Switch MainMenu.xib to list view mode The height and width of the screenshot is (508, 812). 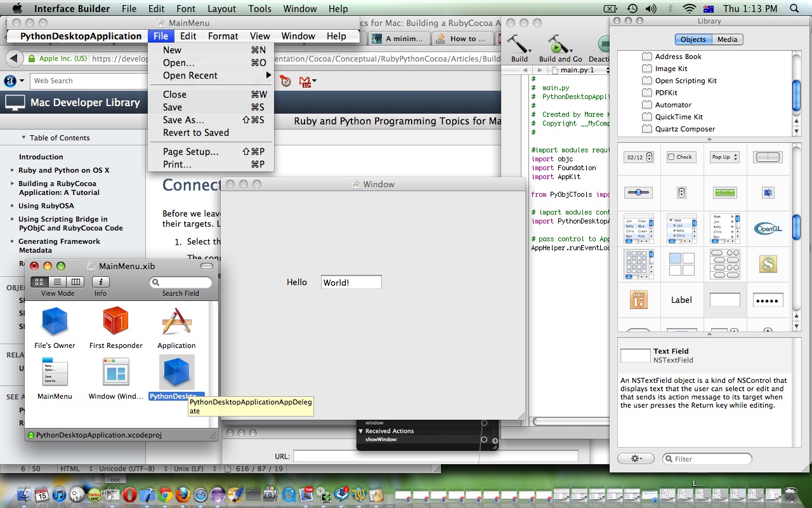57,282
